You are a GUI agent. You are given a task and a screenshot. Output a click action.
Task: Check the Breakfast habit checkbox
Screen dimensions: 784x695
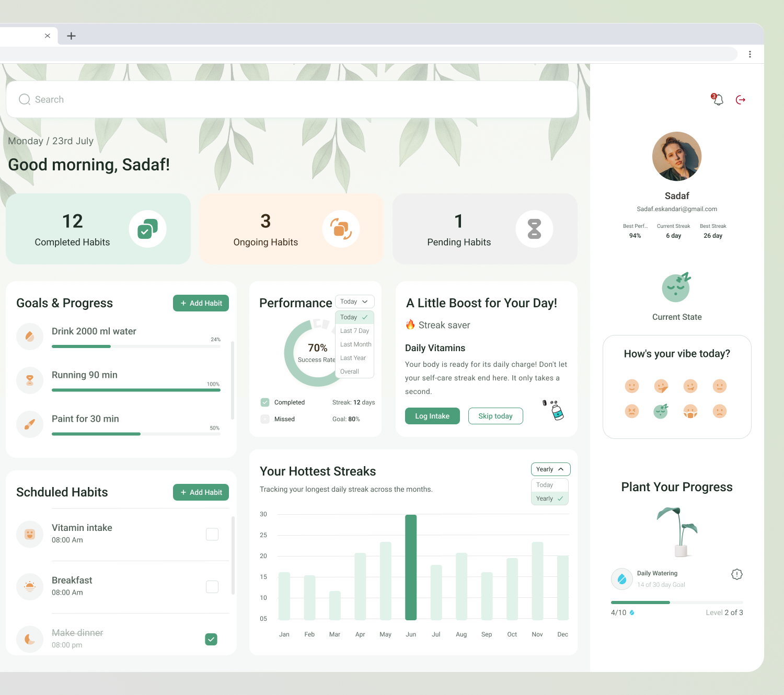point(212,586)
